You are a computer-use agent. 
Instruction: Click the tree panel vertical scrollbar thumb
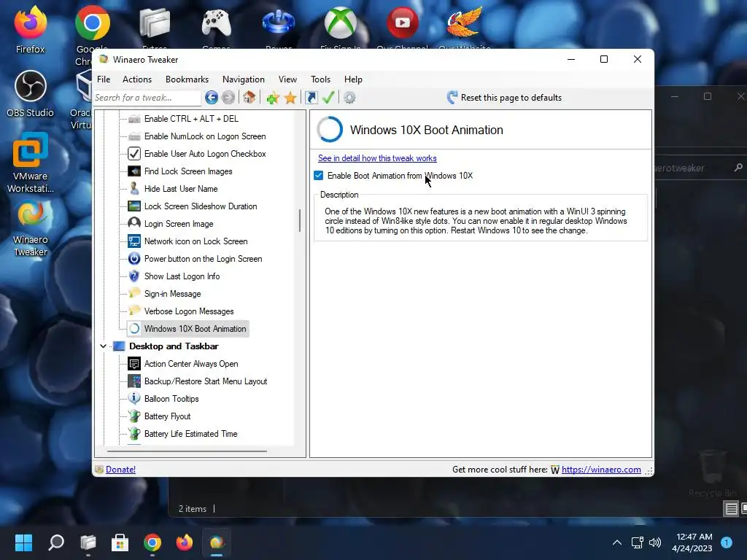point(300,220)
